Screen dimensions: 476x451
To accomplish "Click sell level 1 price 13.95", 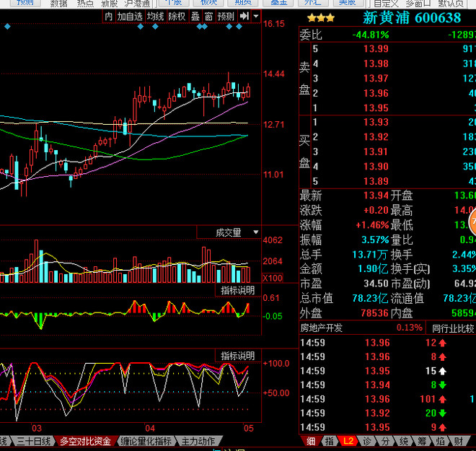I will pyautogui.click(x=376, y=108).
